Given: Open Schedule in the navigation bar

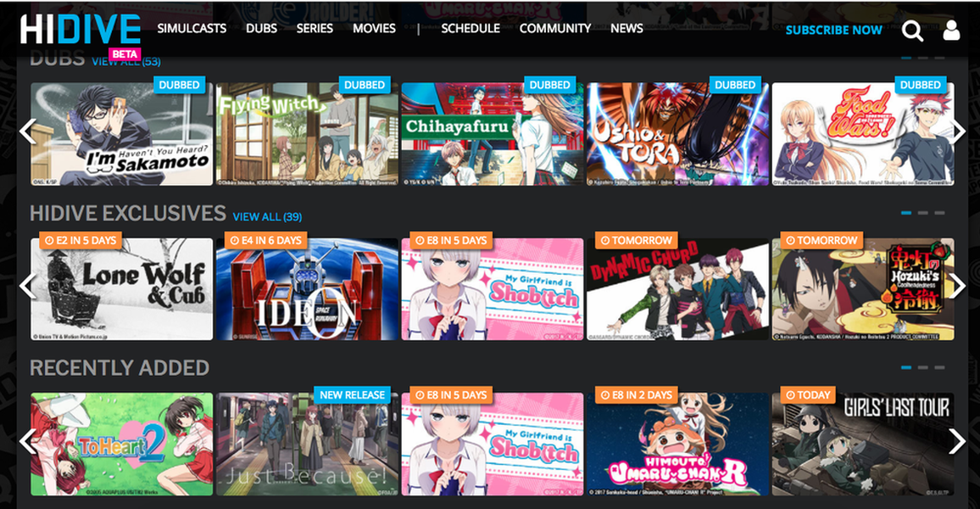Looking at the screenshot, I should click(x=470, y=28).
